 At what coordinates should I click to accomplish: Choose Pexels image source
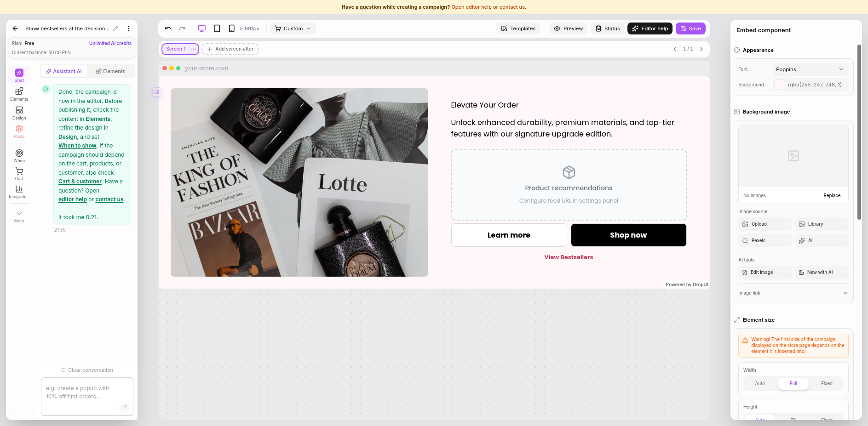pyautogui.click(x=765, y=241)
